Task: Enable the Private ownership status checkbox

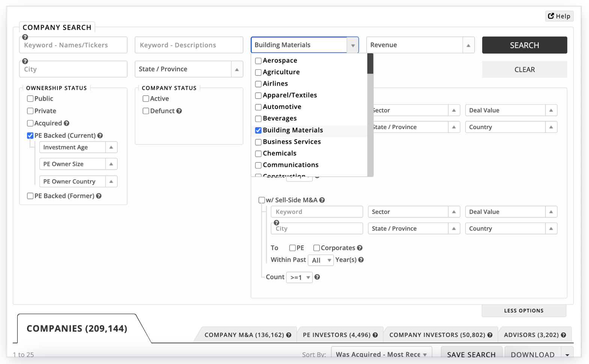Action: pos(30,111)
